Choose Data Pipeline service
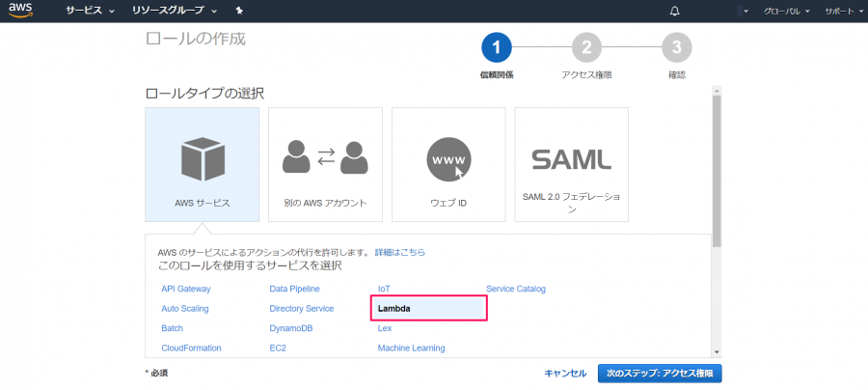 click(x=294, y=289)
